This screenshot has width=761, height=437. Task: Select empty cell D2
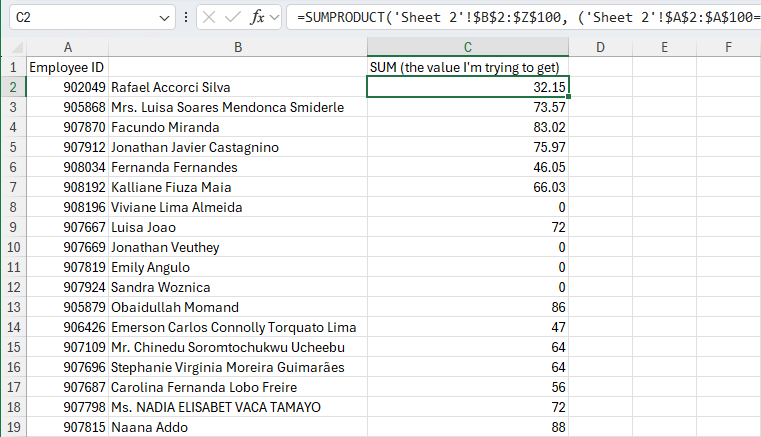tap(600, 87)
